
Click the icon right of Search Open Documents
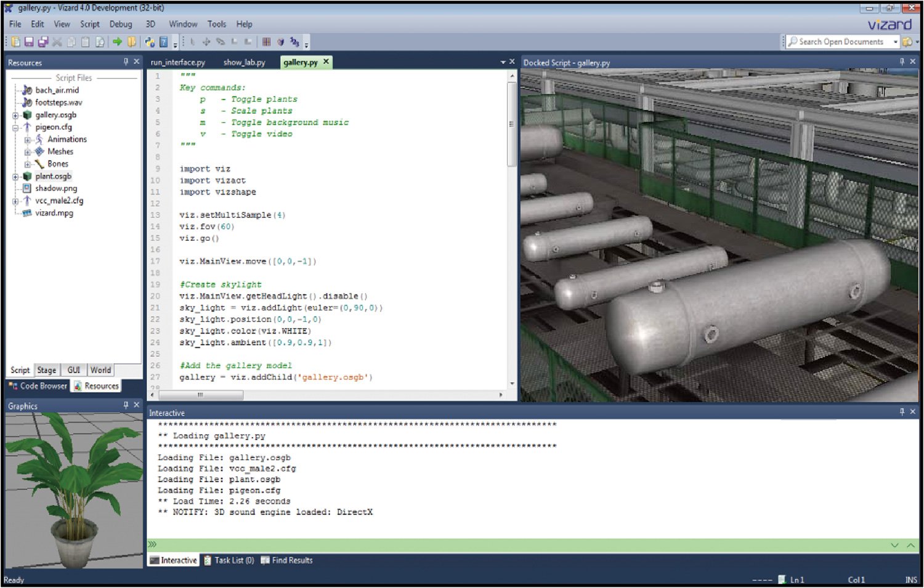point(907,42)
